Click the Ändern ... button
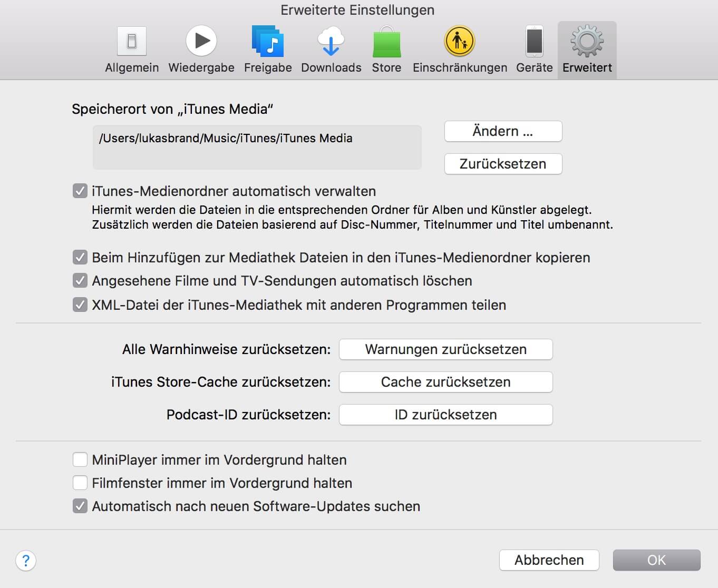Image resolution: width=718 pixels, height=588 pixels. [503, 131]
